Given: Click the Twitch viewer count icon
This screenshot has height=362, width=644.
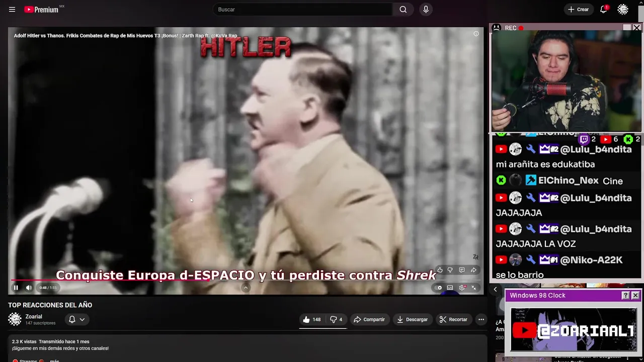Looking at the screenshot, I should pos(584,139).
